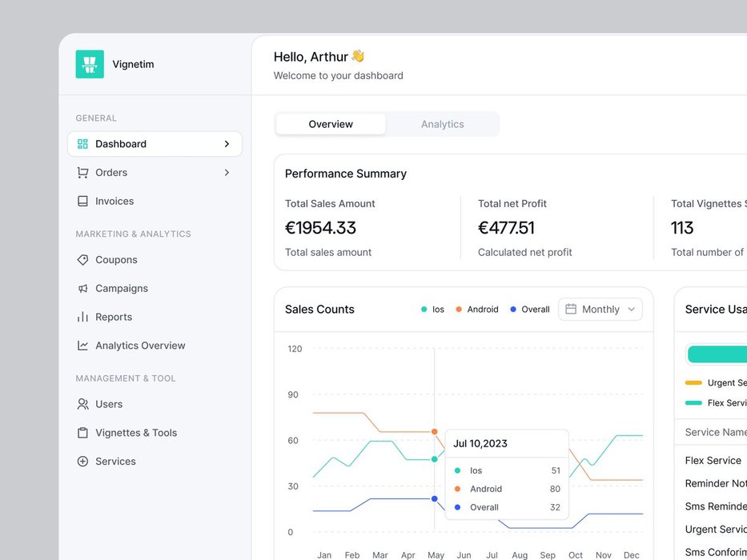
Task: Click the Coupons tag icon
Action: click(82, 260)
